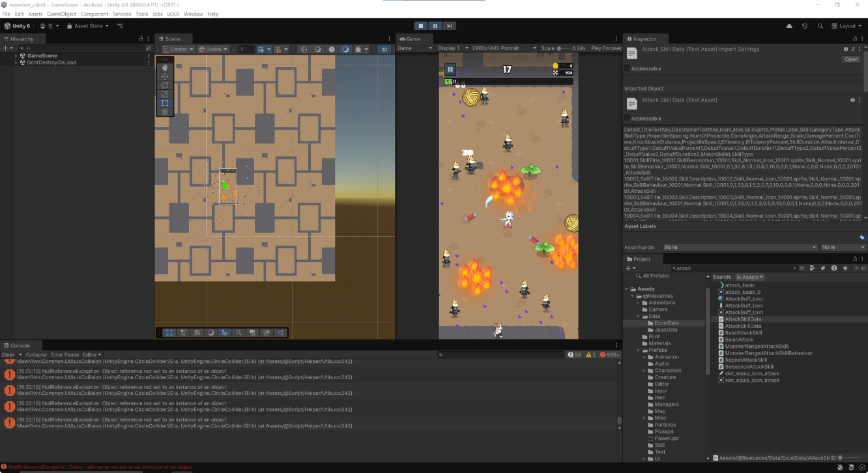Viewport: 868px width, 473px height.
Task: Filter Project search by label tag icon
Action: click(823, 268)
